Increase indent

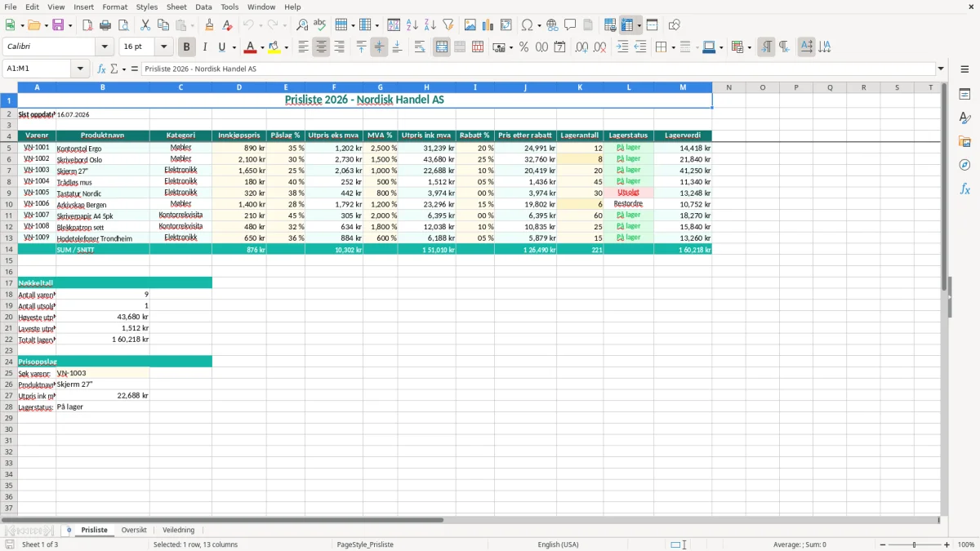pos(622,47)
